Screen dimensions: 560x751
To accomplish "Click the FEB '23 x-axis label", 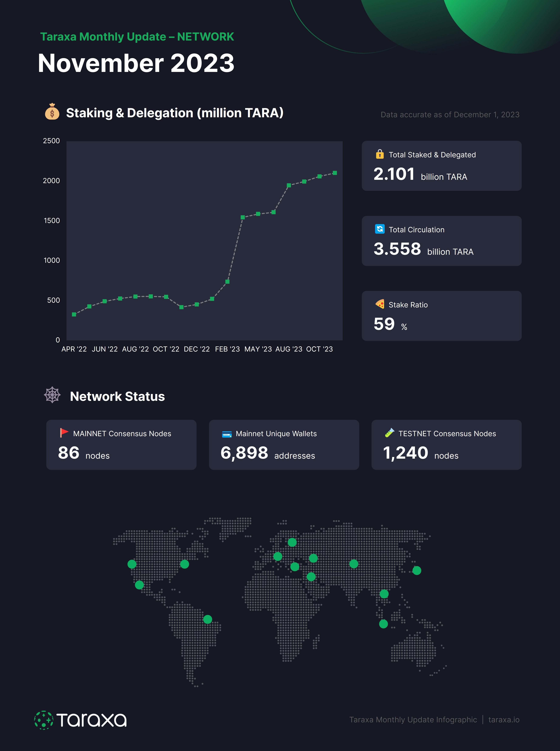I will click(227, 349).
